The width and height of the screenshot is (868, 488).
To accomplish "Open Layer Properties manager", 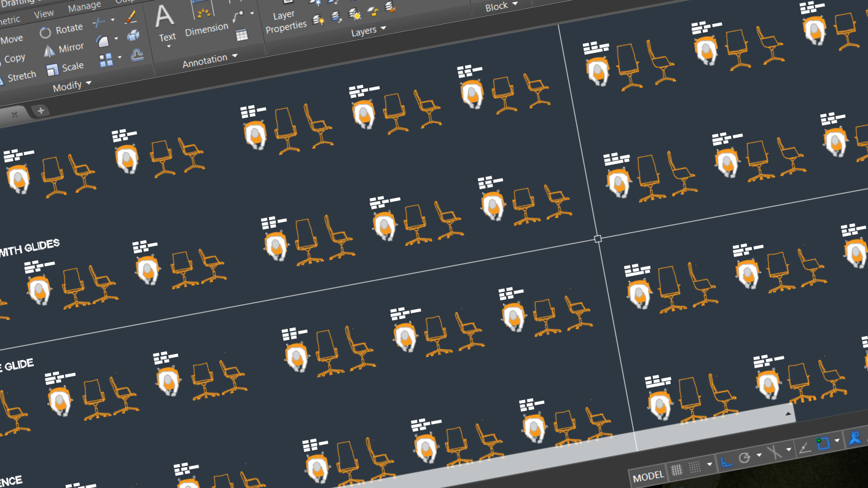I will (286, 20).
